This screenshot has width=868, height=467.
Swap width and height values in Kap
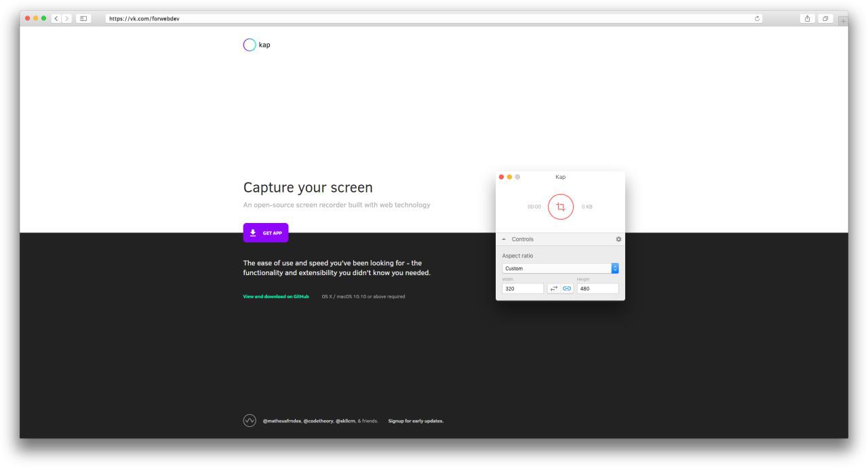553,288
